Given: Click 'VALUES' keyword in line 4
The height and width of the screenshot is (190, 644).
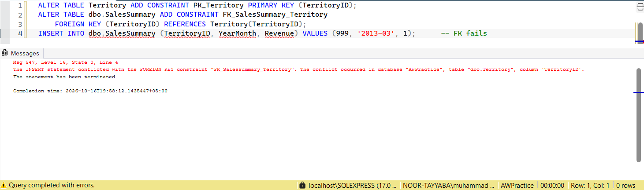Looking at the screenshot, I should pyautogui.click(x=315, y=33).
